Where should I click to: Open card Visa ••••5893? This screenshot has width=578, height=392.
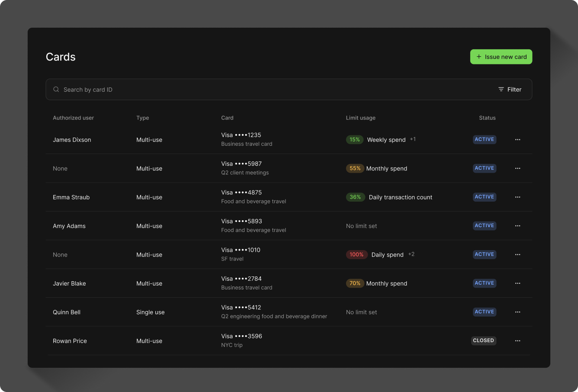[x=241, y=221]
